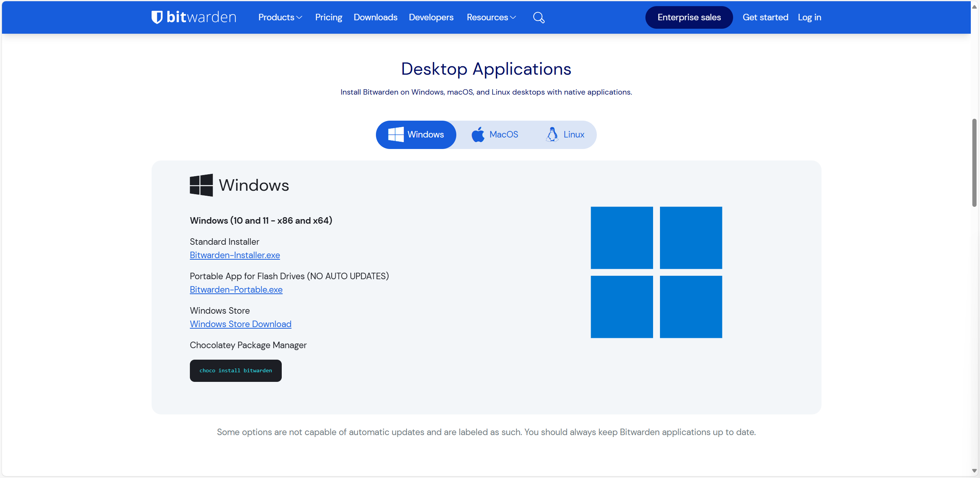Open the Developers page
Viewport: 980px width, 478px height.
431,17
